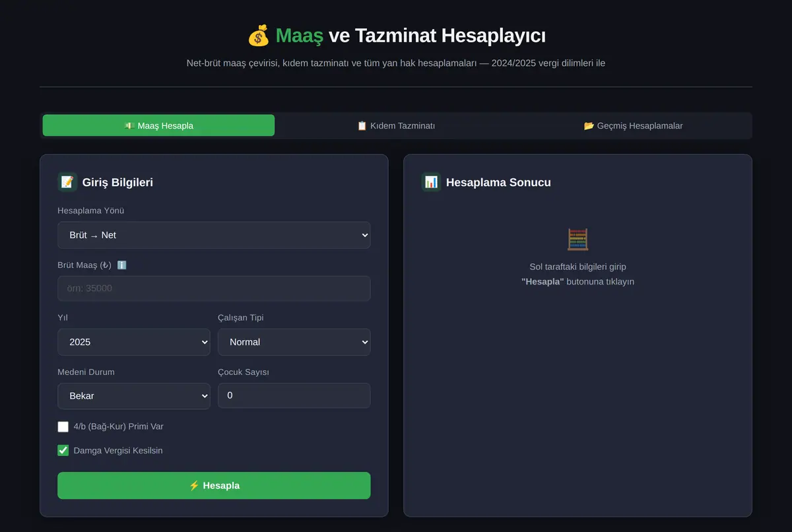This screenshot has width=792, height=532.
Task: Open the Hesaplama Yönü dropdown
Action: tap(214, 235)
